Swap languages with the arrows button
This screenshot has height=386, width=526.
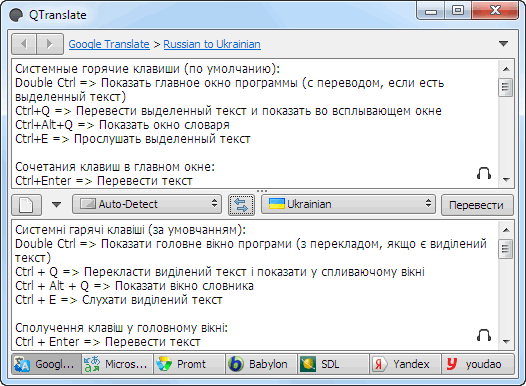(x=241, y=205)
